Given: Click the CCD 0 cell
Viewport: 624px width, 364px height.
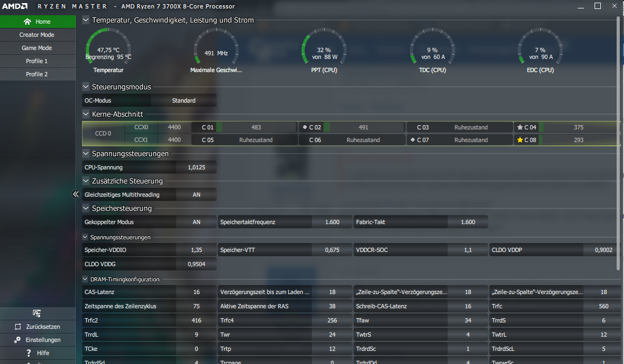Looking at the screenshot, I should [103, 134].
